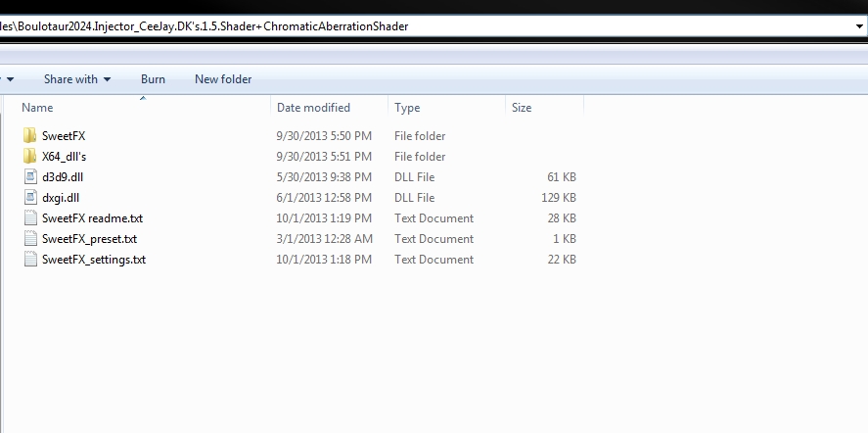Expand the Share with dropdown menu
Viewport: 868px width, 433px height.
77,79
